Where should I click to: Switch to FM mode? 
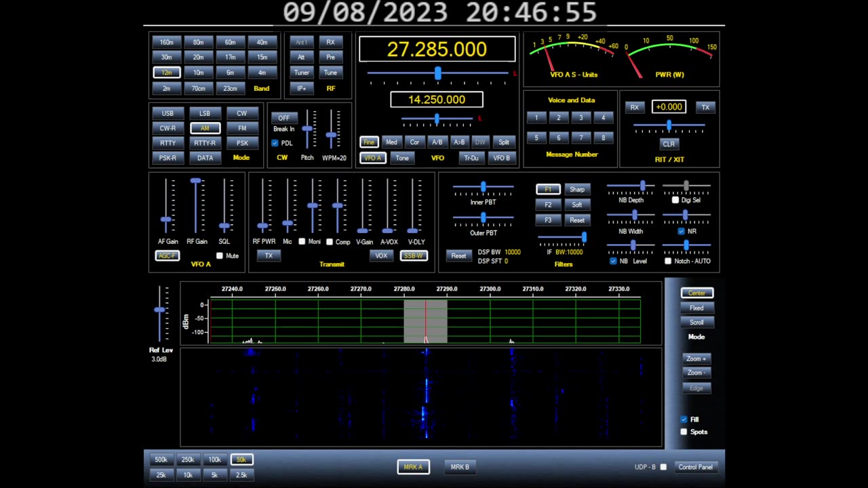(242, 128)
